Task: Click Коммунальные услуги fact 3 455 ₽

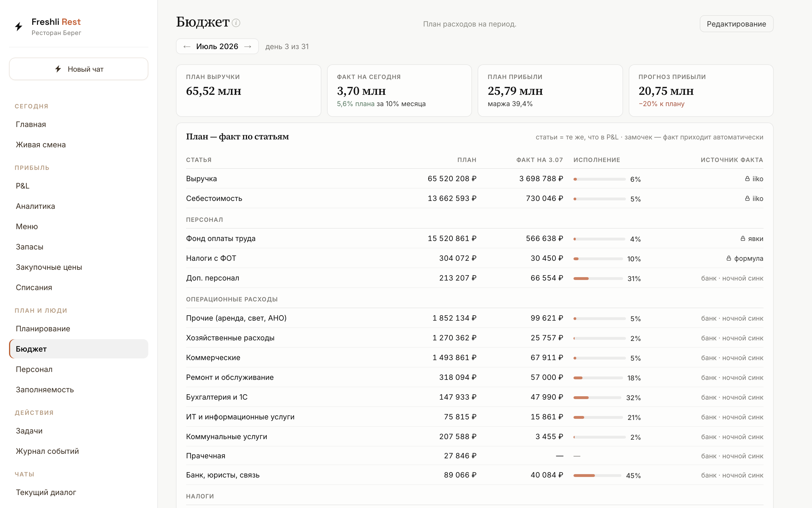Action: pos(549,436)
